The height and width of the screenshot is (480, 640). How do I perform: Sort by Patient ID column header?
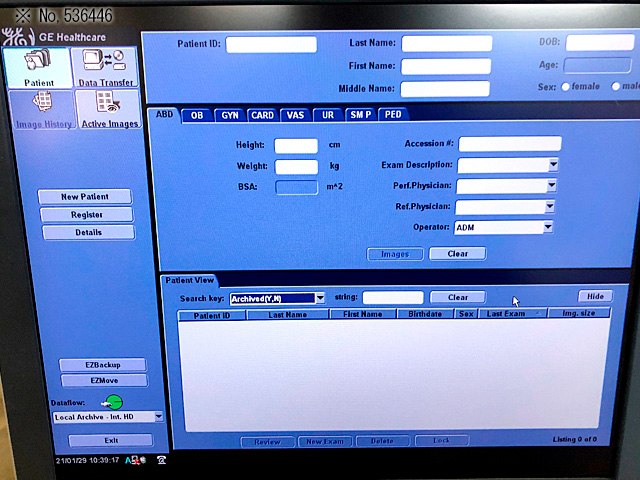(x=212, y=316)
